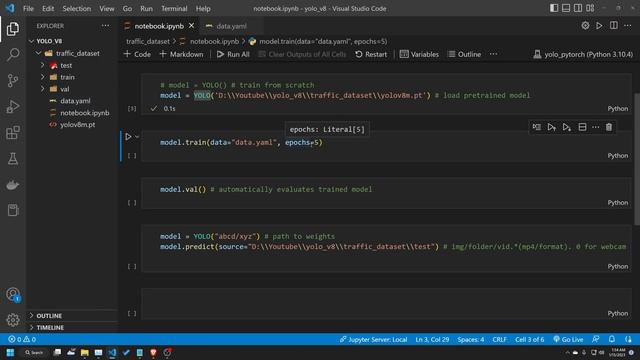Open cell toolbar More Actions ellipsis
This screenshot has width=640, height=360.
pyautogui.click(x=596, y=127)
